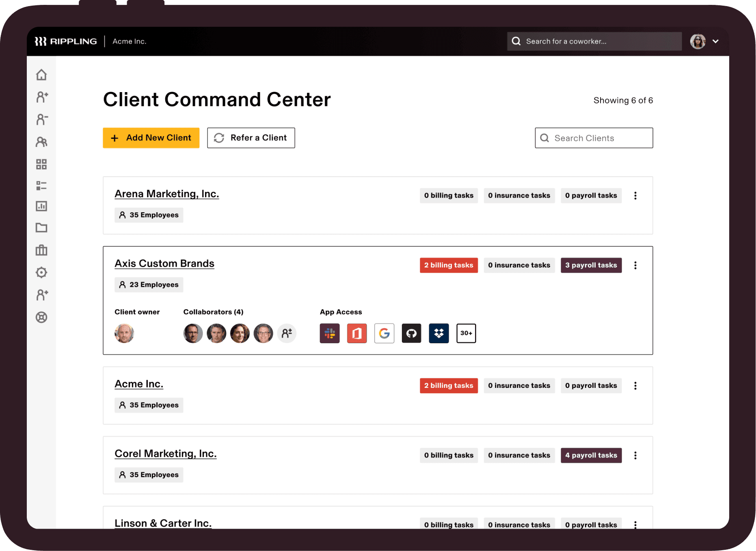Click the help lifebuoy icon in sidebar
This screenshot has width=756, height=551.
tap(41, 317)
